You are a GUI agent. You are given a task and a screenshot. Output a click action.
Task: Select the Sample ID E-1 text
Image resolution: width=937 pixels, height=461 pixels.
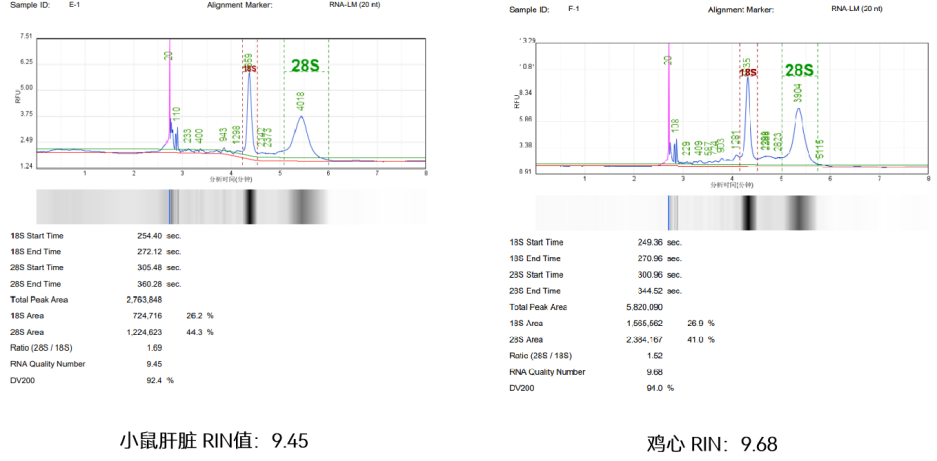coord(75,5)
